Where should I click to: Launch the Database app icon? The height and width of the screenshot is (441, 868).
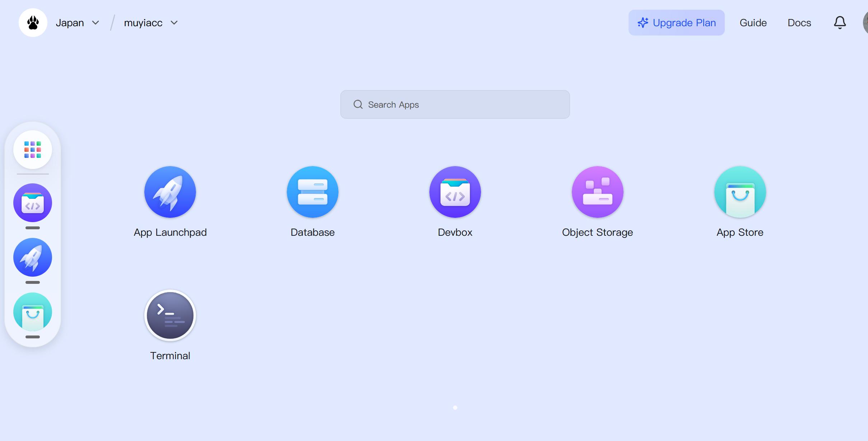pos(313,192)
